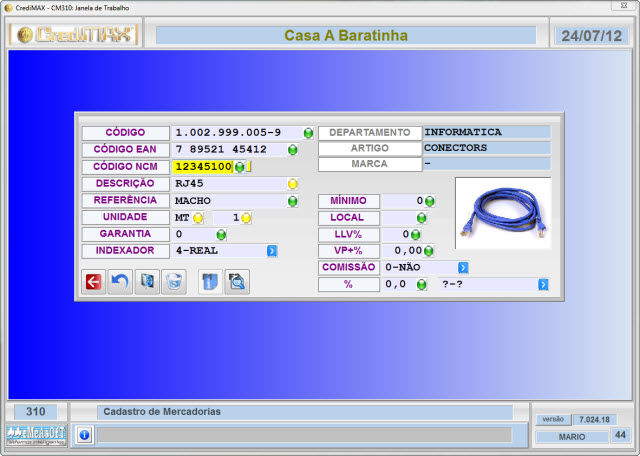Click the red back arrow exit icon
The width and height of the screenshot is (640, 456).
[94, 282]
